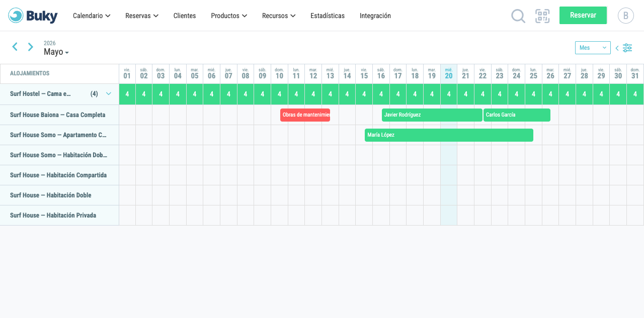644x318 pixels.
Task: Click Surf Hostel availability cell for day 05
Action: (195, 94)
